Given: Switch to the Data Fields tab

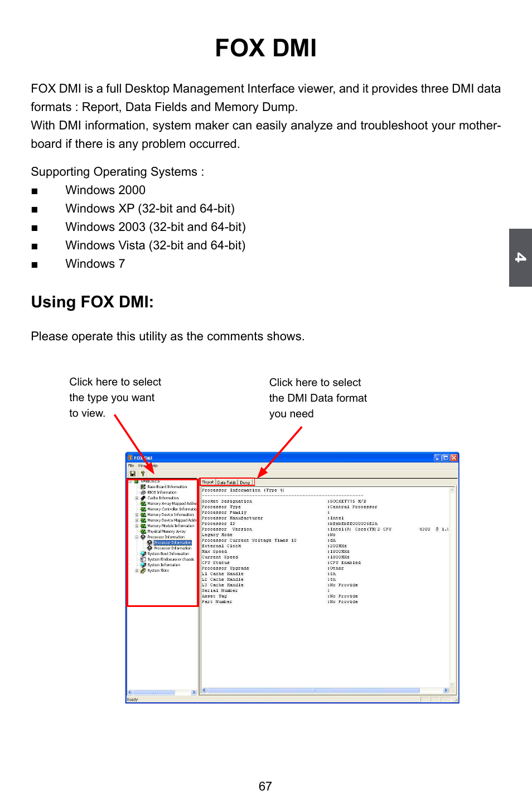Looking at the screenshot, I should [x=226, y=482].
